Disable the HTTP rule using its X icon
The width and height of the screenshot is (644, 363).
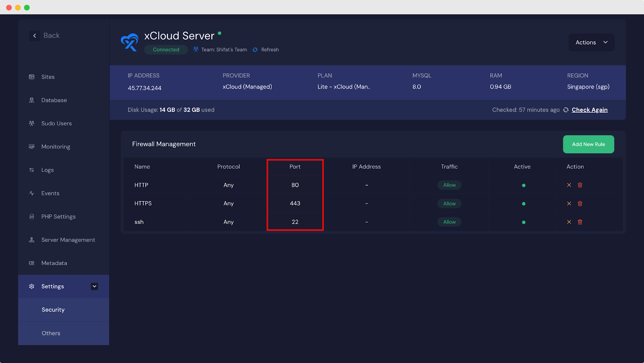click(x=569, y=185)
